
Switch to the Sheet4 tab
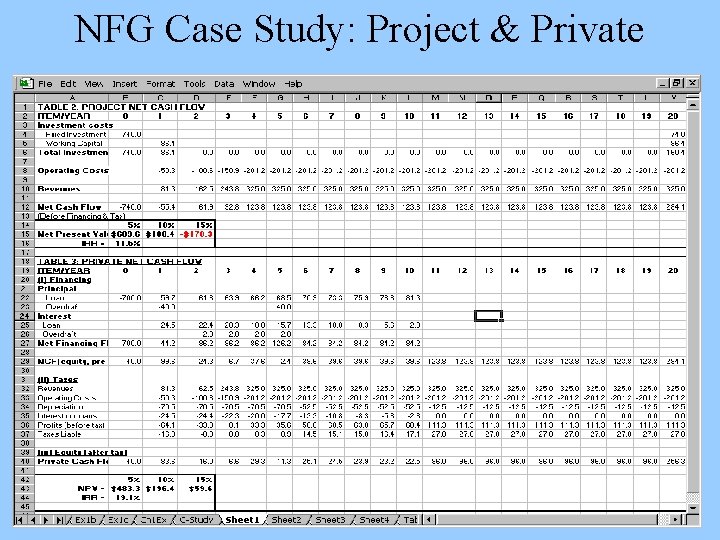coord(374,520)
